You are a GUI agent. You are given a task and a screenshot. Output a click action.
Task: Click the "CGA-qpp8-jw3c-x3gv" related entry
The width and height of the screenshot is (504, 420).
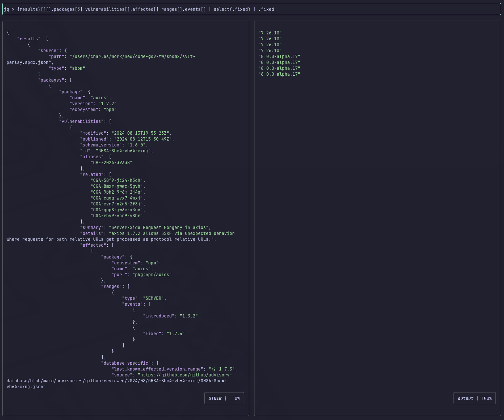point(117,210)
